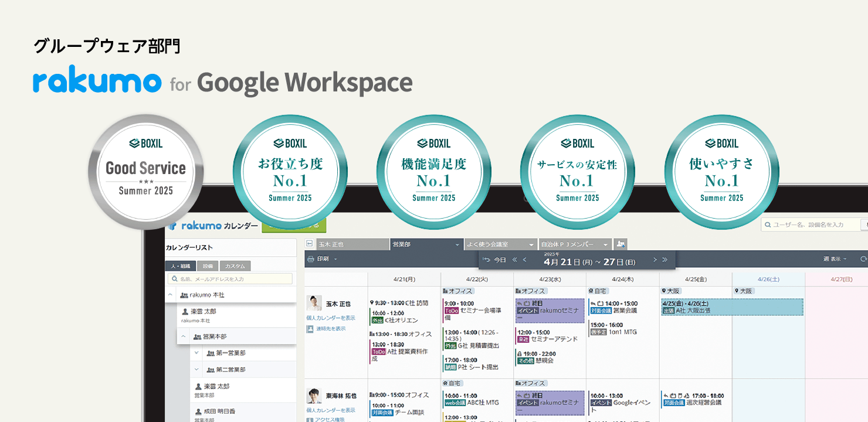Screen dimensions: 868x422
Task: Collapse the rakumo 本社 tree node chevron
Action: pyautogui.click(x=170, y=295)
